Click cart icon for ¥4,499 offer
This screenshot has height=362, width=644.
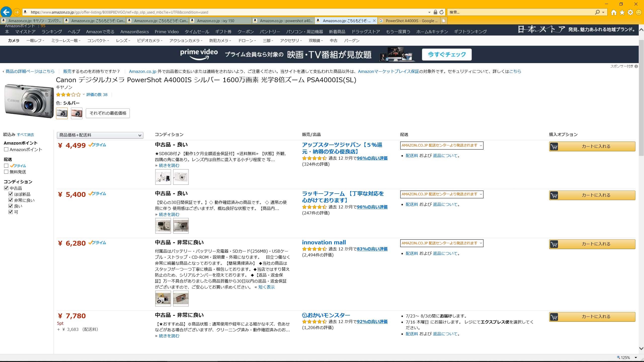coord(554,147)
